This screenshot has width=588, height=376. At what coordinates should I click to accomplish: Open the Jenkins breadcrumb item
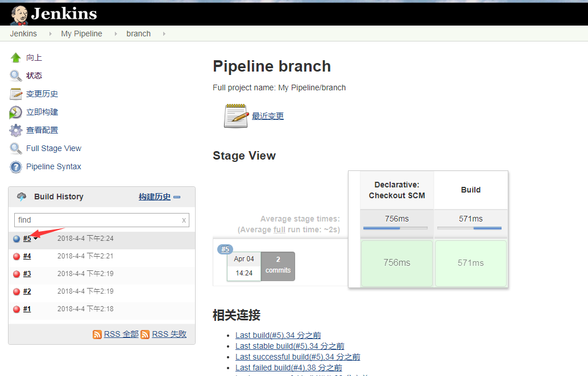(23, 34)
